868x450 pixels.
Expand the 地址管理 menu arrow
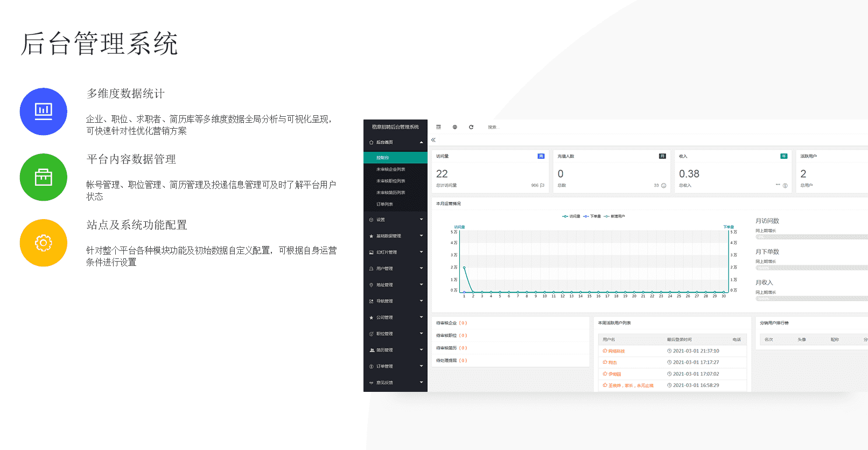click(x=421, y=285)
